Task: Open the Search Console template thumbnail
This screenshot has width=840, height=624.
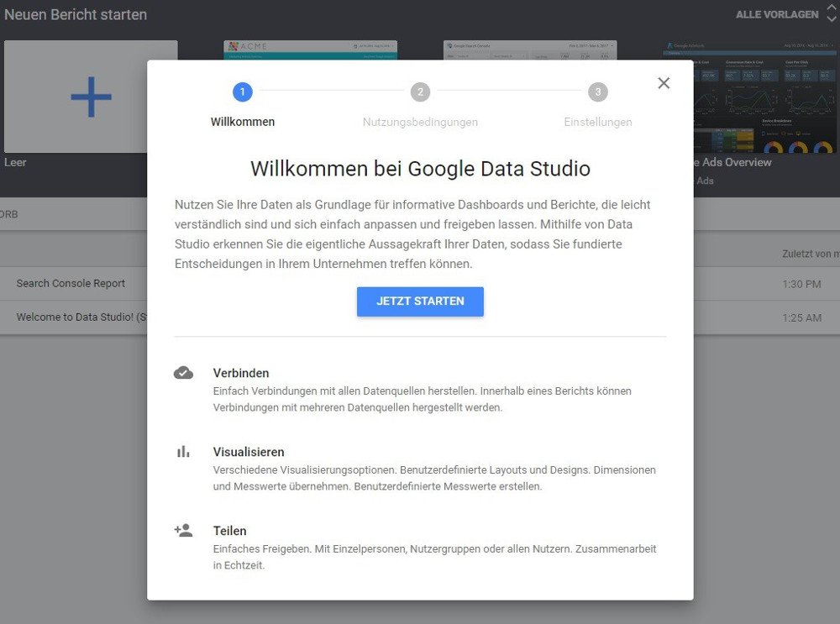Action: point(530,50)
